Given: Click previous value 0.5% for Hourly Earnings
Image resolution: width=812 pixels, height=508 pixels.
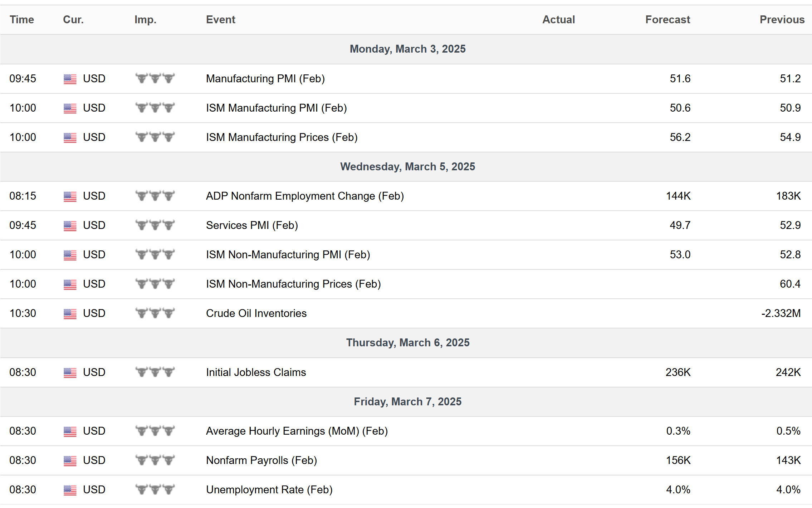Looking at the screenshot, I should coord(788,431).
